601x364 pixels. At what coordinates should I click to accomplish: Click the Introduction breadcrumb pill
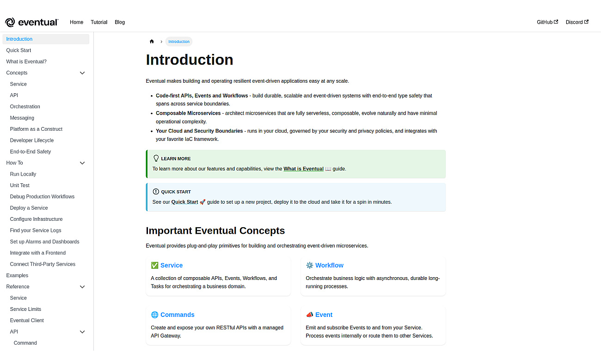point(179,42)
